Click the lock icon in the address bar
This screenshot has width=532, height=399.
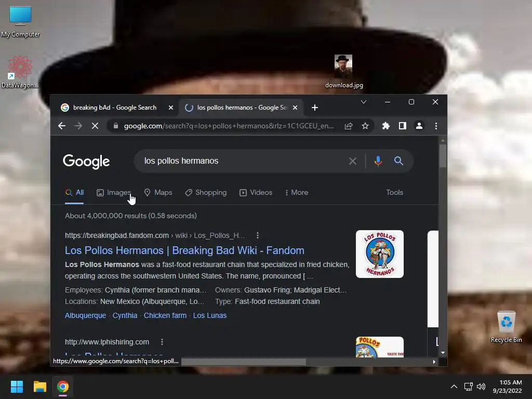[116, 126]
